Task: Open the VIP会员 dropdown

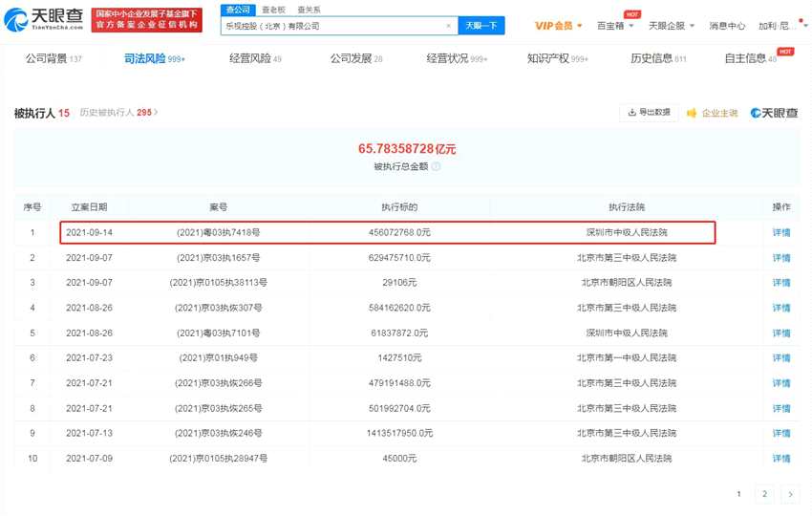Action: click(x=558, y=26)
